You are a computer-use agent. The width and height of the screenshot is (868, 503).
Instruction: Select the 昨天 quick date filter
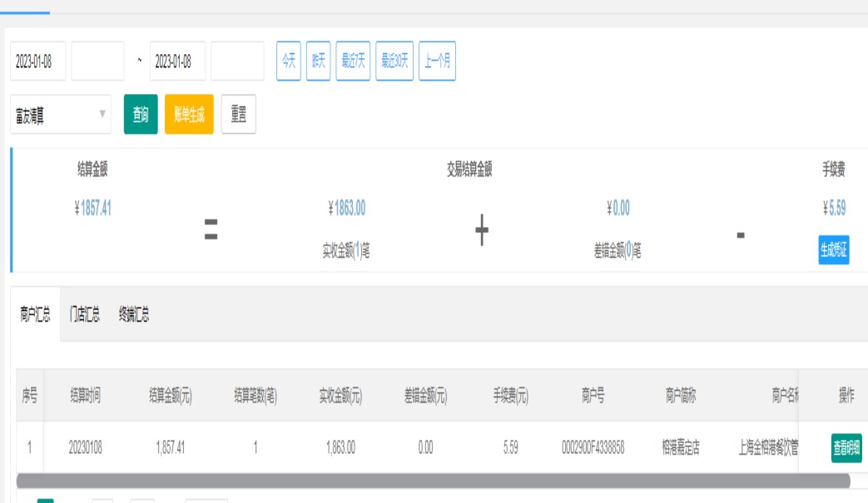click(x=318, y=62)
